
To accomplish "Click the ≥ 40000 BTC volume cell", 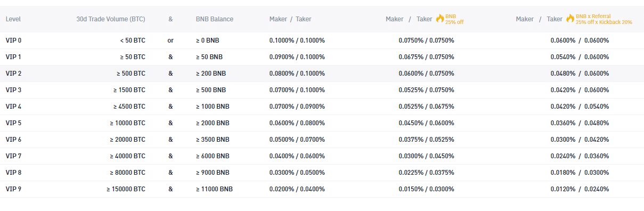I will (x=128, y=156).
